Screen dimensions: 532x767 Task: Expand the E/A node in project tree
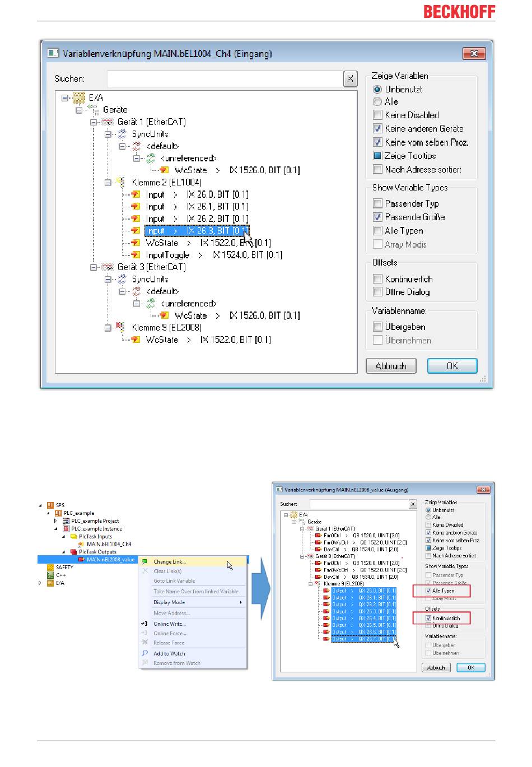[40, 583]
